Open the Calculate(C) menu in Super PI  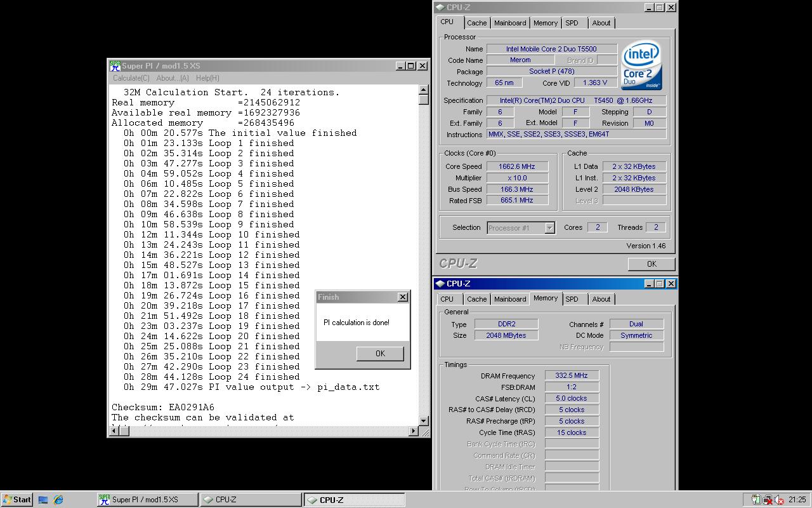131,78
